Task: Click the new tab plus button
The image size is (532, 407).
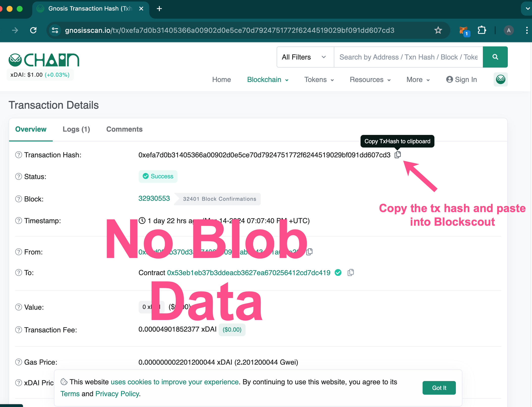Action: point(159,9)
